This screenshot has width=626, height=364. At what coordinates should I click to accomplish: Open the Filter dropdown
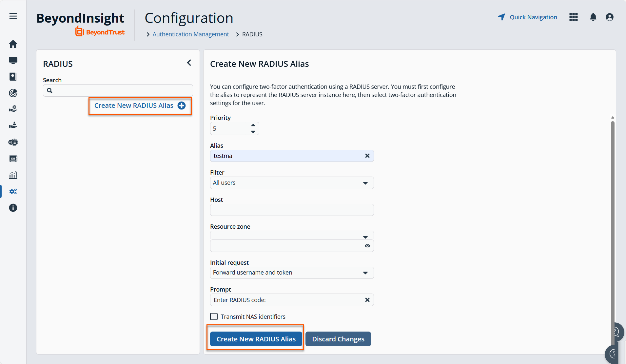[x=292, y=183]
